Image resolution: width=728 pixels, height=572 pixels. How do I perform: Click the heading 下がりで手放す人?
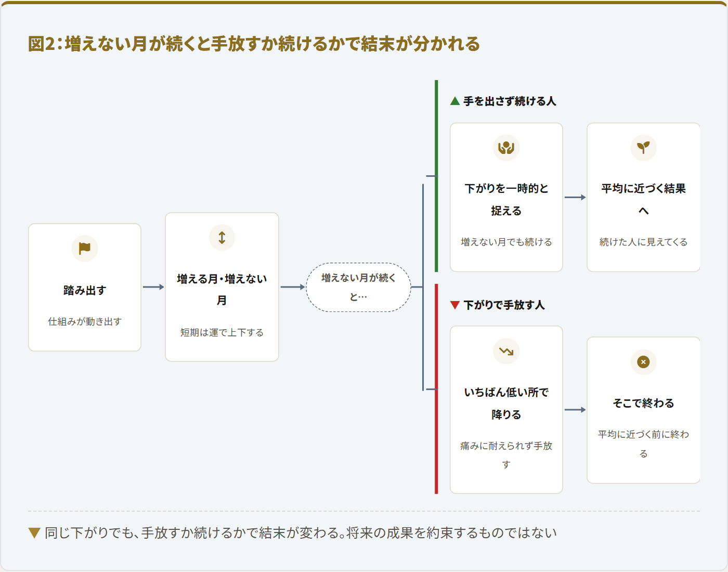(504, 305)
